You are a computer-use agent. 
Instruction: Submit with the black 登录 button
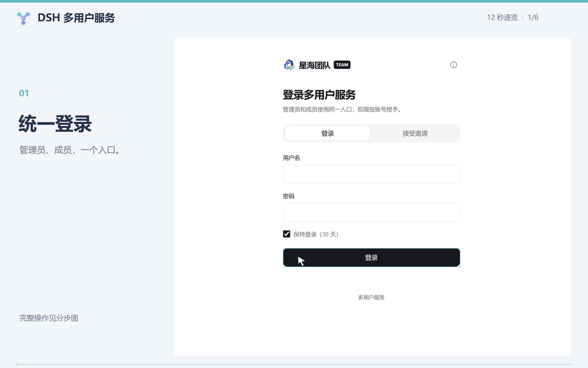(x=371, y=258)
